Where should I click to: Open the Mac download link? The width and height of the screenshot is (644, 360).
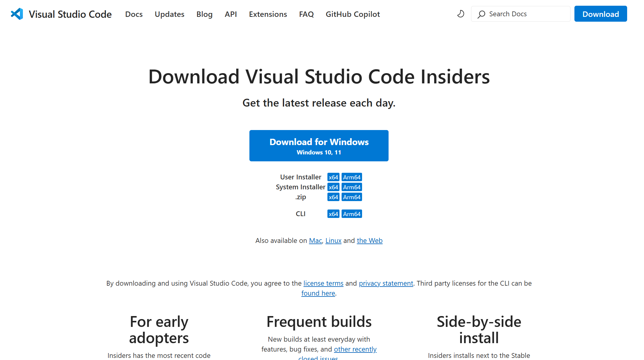[x=315, y=241]
